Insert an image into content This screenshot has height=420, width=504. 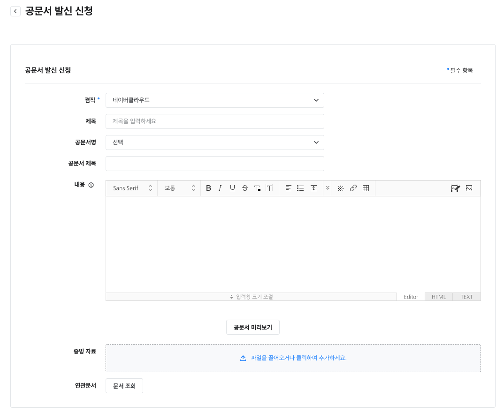click(469, 188)
